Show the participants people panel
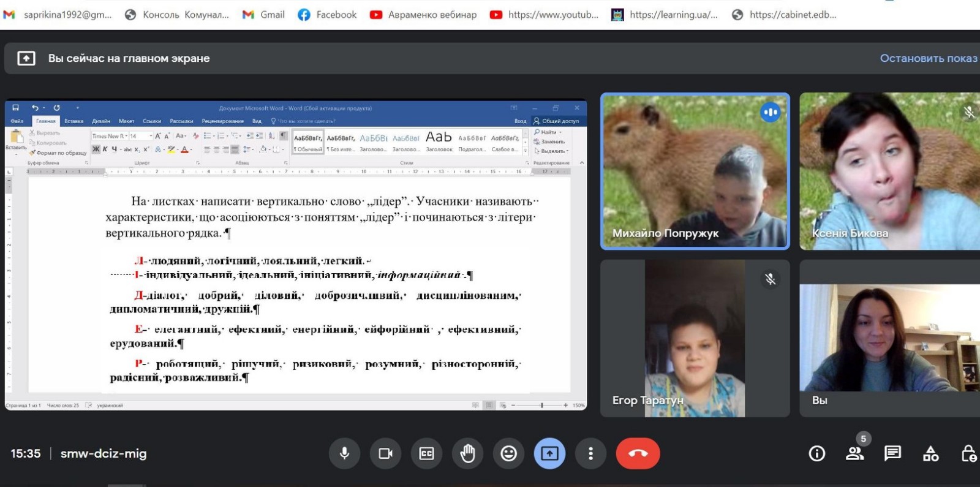Screen dimensions: 980x487 click(854, 453)
